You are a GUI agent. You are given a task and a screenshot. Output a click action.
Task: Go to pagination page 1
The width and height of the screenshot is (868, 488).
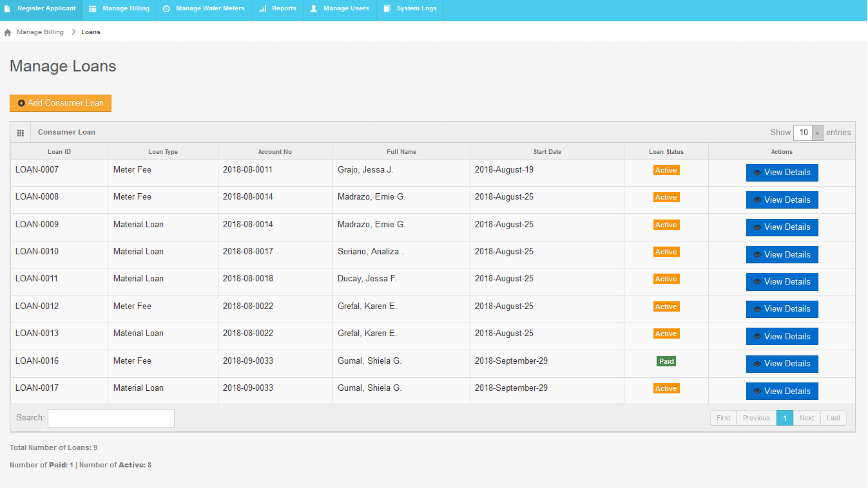[785, 418]
